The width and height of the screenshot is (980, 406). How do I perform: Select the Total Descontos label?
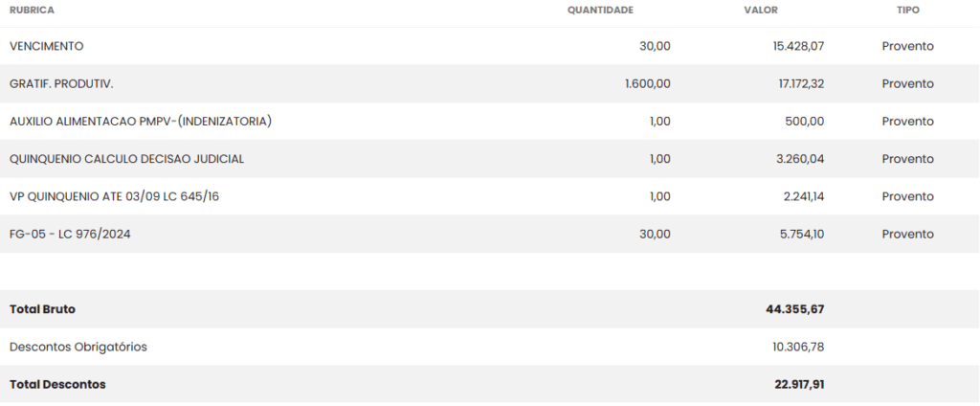click(57, 384)
